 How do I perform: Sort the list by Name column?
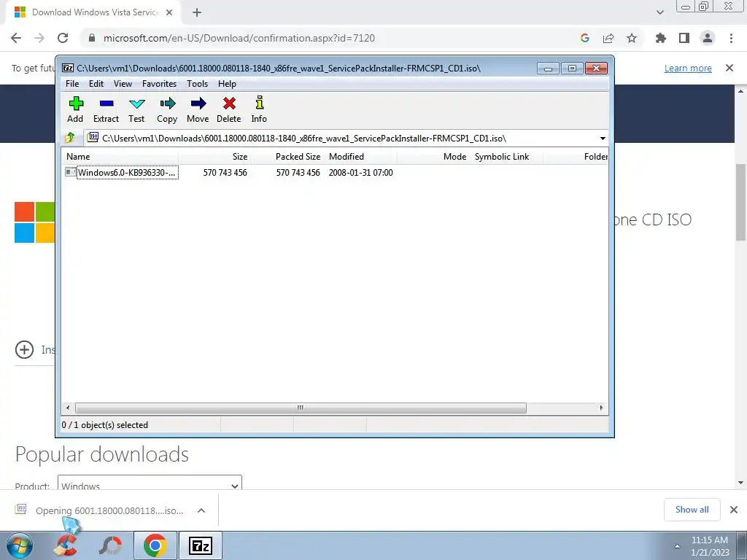tap(120, 157)
